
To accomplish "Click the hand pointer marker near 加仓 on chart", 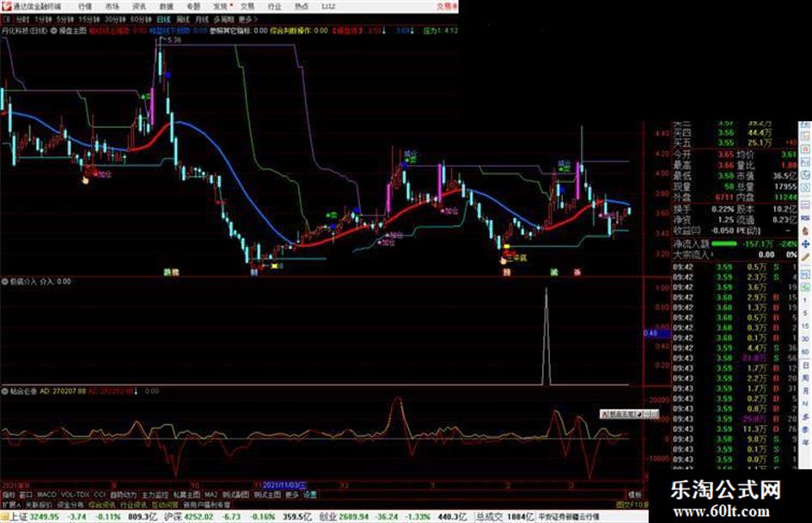I will coord(85,179).
